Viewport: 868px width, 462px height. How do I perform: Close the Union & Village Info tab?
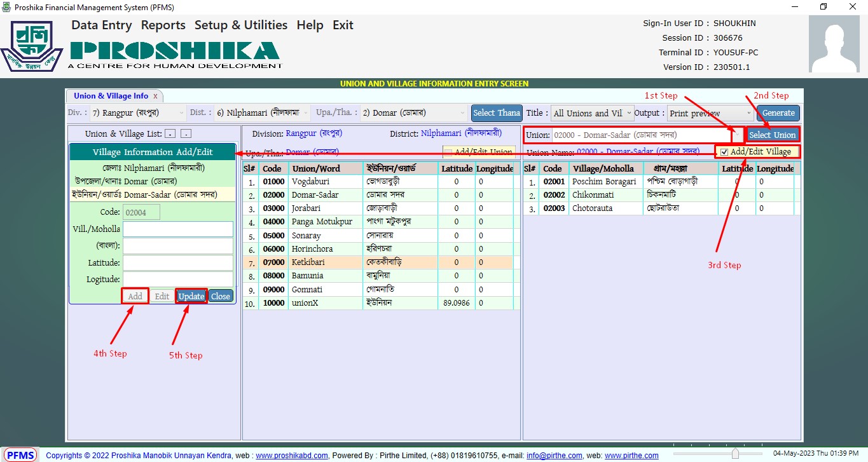coord(155,96)
